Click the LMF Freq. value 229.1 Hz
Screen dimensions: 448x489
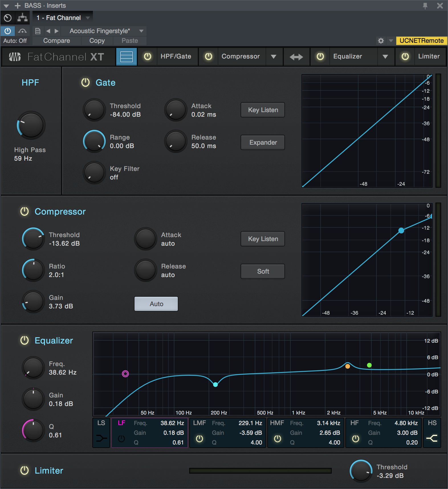coord(250,423)
